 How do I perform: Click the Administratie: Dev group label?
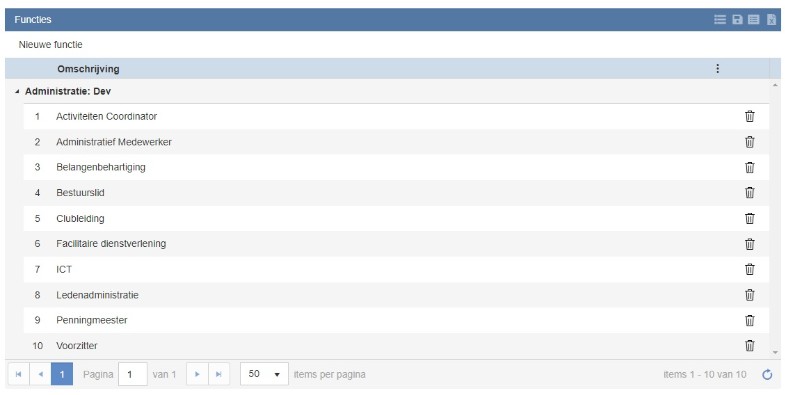click(x=68, y=92)
